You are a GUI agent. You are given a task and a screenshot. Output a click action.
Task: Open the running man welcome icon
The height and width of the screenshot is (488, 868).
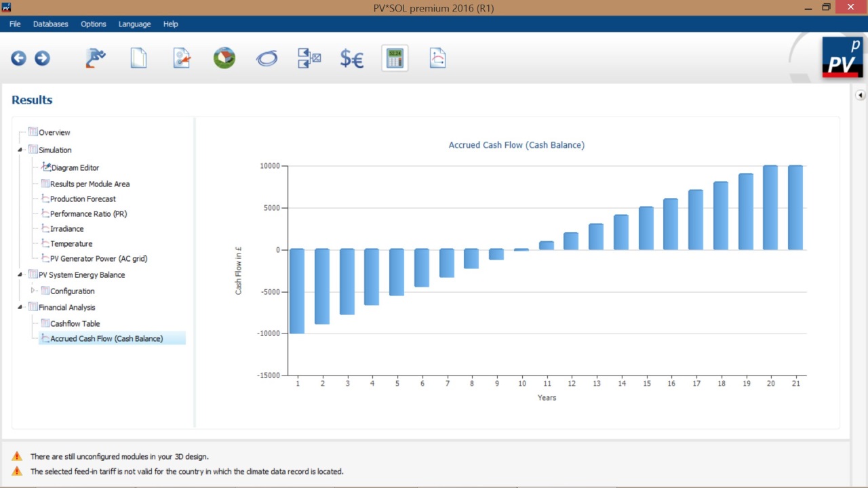[x=96, y=58]
